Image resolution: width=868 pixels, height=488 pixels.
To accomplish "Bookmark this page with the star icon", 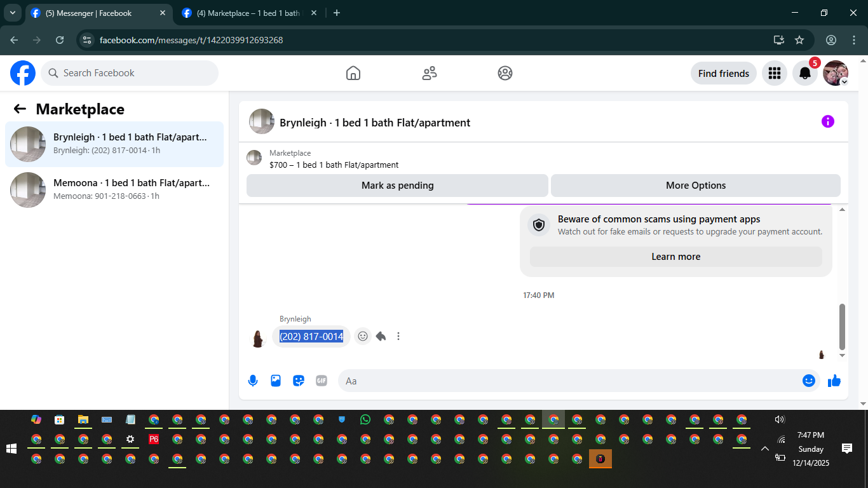I will [x=799, y=40].
